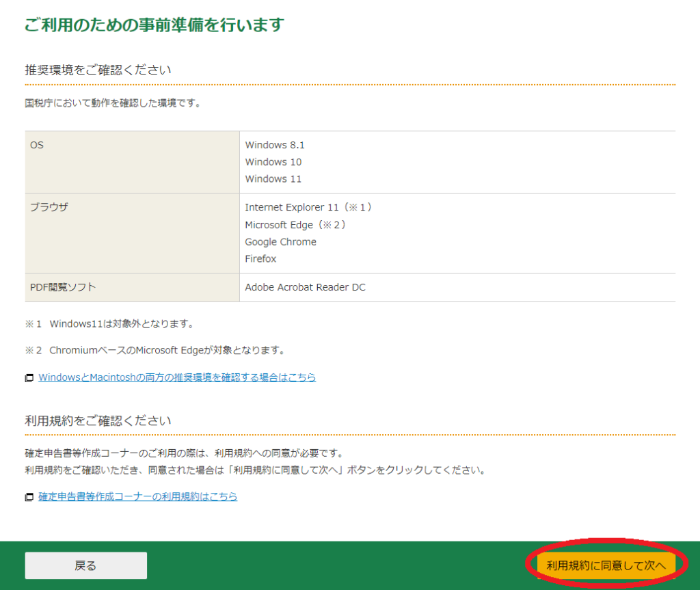This screenshot has width=700, height=590.
Task: Click 利用規約に同意して次へ button
Action: [x=606, y=565]
